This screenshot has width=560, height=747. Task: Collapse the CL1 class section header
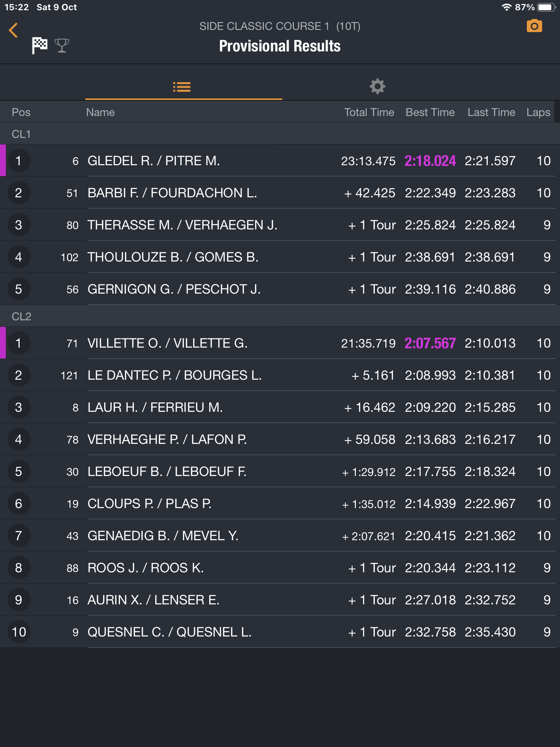coord(280,134)
